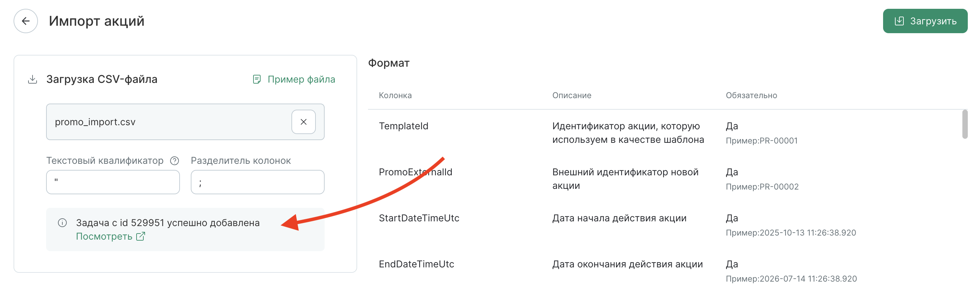Click the download icon near Загрузка CSV-файла
The height and width of the screenshot is (287, 980).
coord(33,80)
